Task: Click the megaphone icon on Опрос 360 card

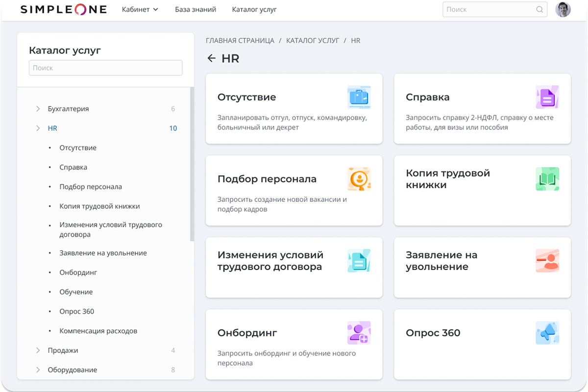Action: (x=547, y=333)
